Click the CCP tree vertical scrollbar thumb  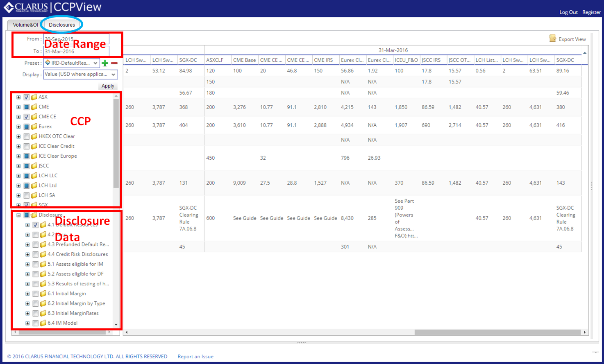[x=116, y=143]
